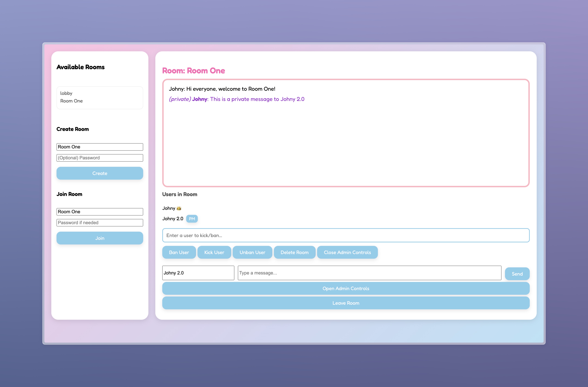This screenshot has width=588, height=387.
Task: Click the crown icon beside Johny
Action: coord(179,208)
